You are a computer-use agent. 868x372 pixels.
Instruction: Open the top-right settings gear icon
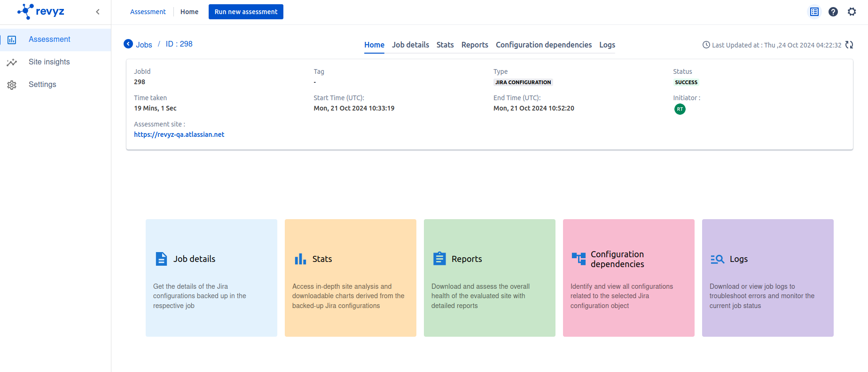click(x=852, y=12)
